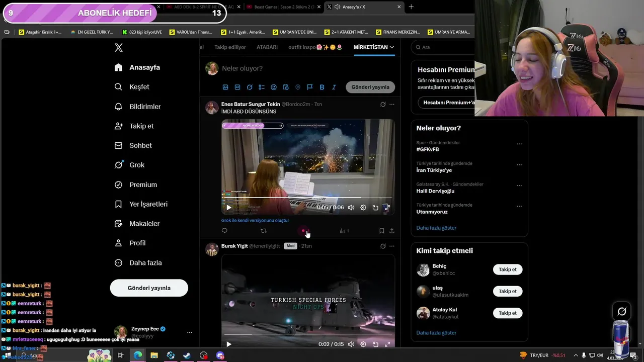
Task: Mute the Turkish Special Forces video
Action: (351, 344)
